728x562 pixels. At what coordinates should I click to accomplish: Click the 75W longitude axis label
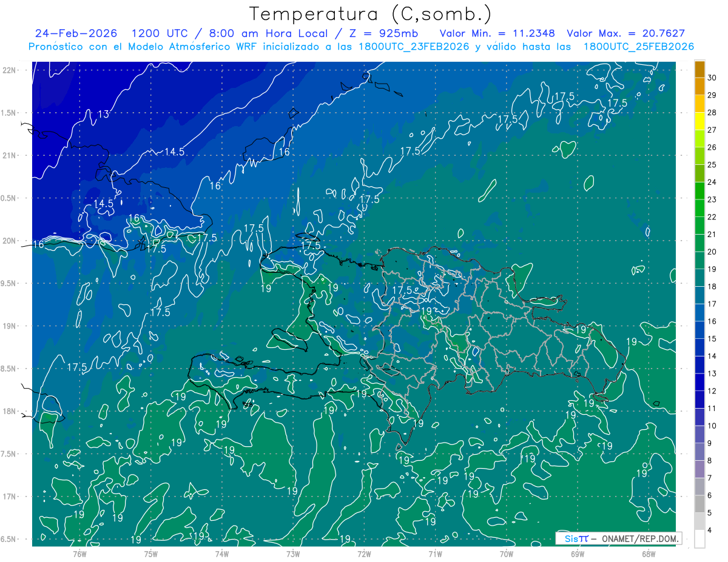(x=151, y=554)
